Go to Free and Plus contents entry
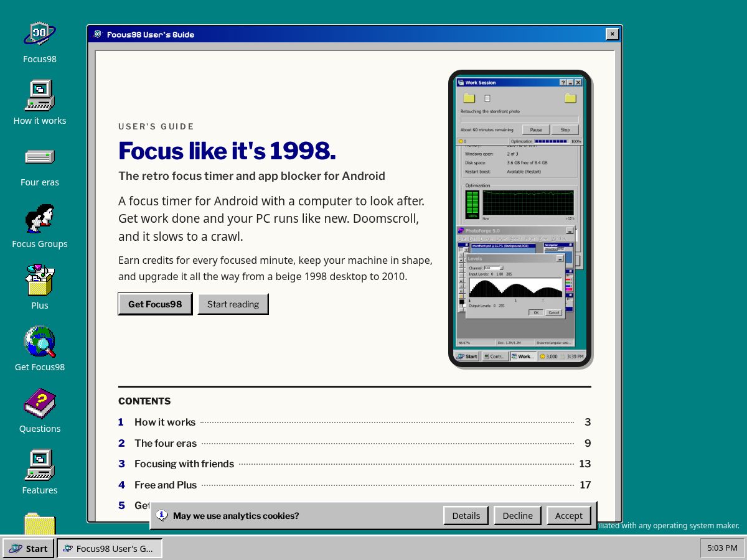 [x=354, y=485]
